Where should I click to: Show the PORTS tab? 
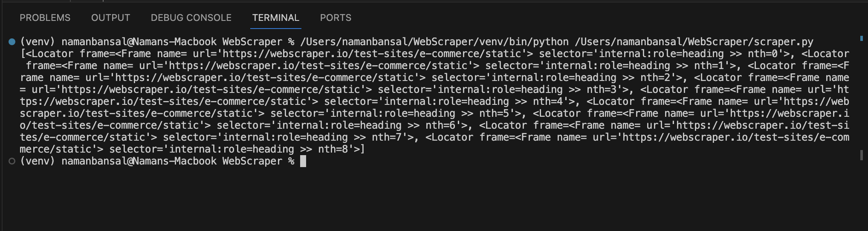pos(336,18)
